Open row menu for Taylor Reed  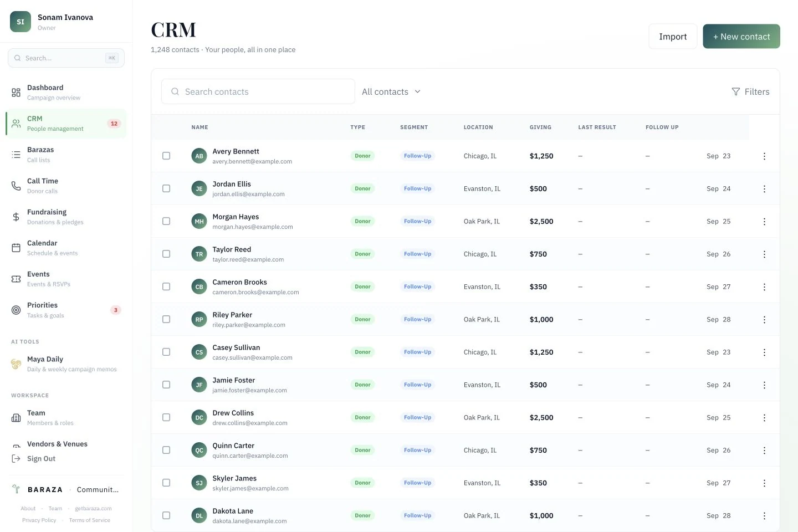tap(764, 254)
